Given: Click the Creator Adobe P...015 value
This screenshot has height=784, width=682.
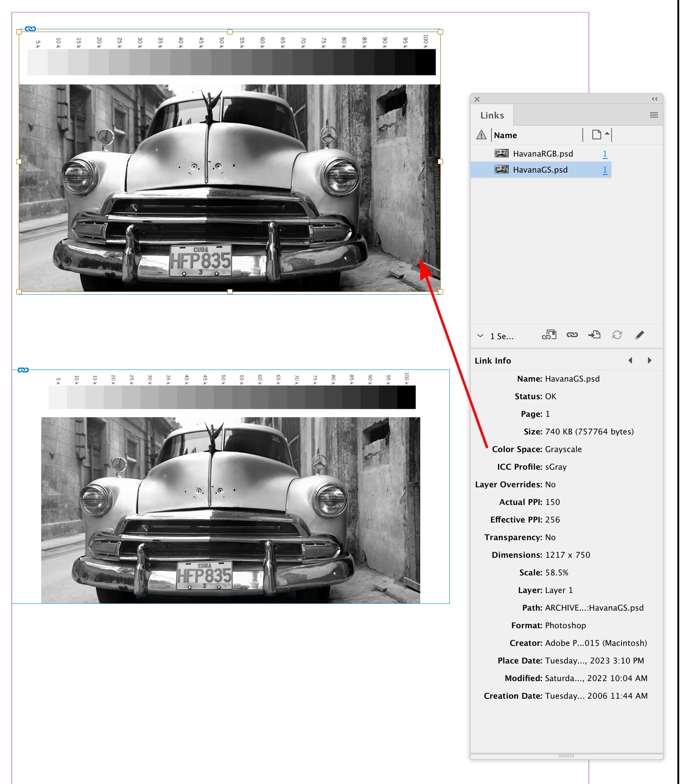Looking at the screenshot, I should 596,643.
